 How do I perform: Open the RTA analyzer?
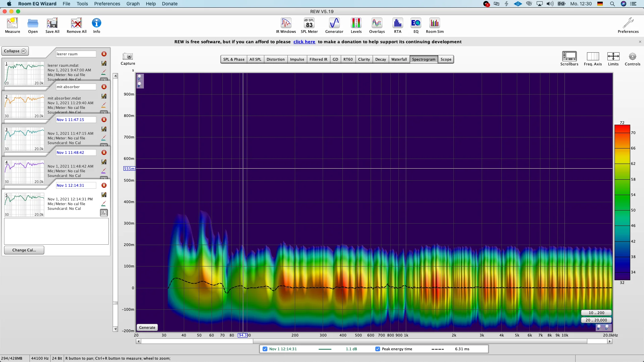click(x=397, y=25)
